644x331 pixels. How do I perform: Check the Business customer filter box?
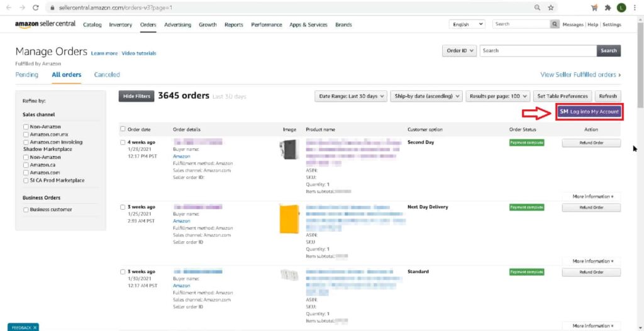pos(26,210)
